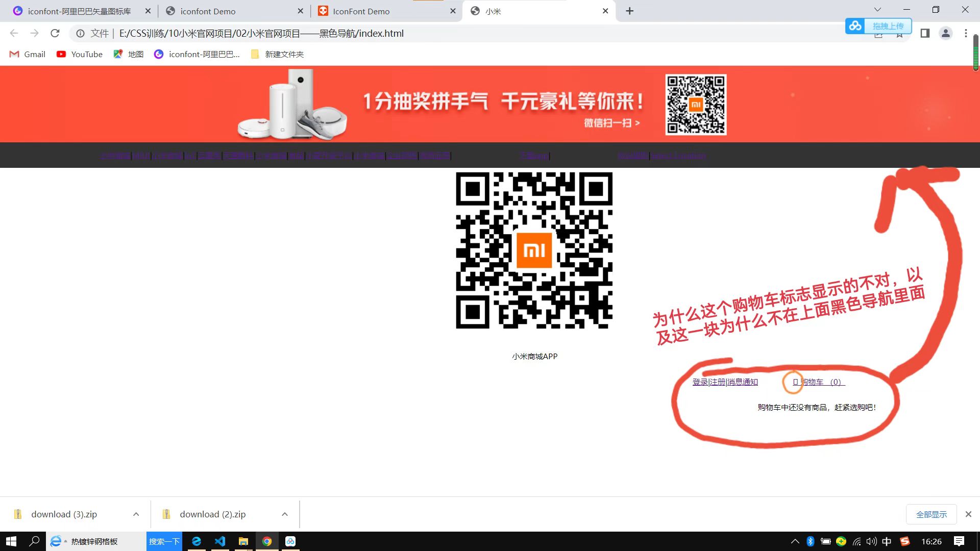
Task: Expand options for download (2).zip
Action: coord(285,514)
